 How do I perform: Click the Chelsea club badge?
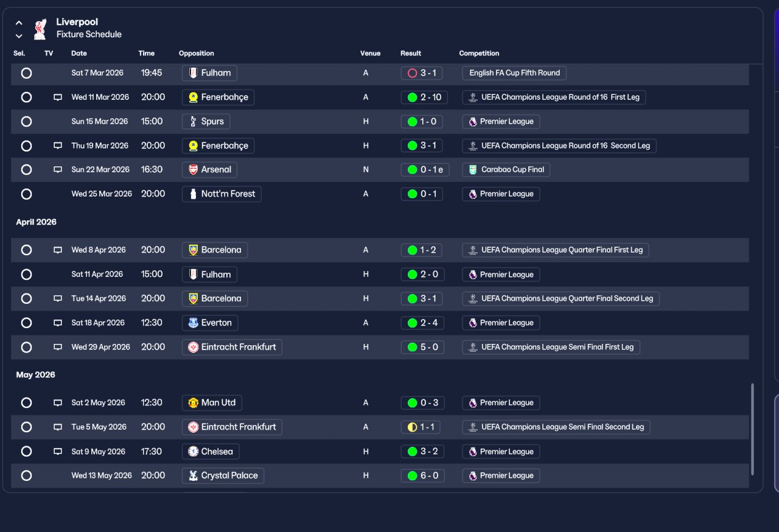[194, 452]
